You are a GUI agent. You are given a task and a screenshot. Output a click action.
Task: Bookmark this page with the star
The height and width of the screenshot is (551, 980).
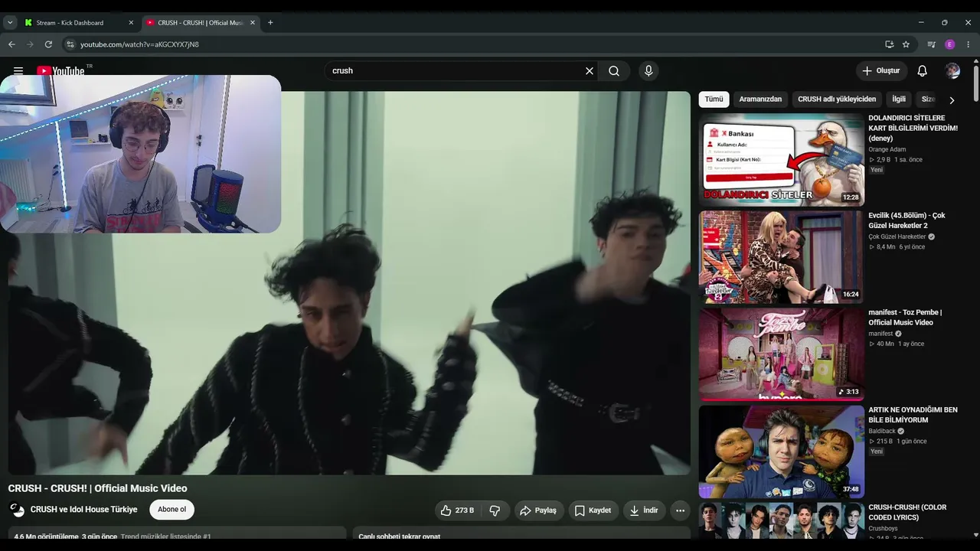pyautogui.click(x=906, y=44)
